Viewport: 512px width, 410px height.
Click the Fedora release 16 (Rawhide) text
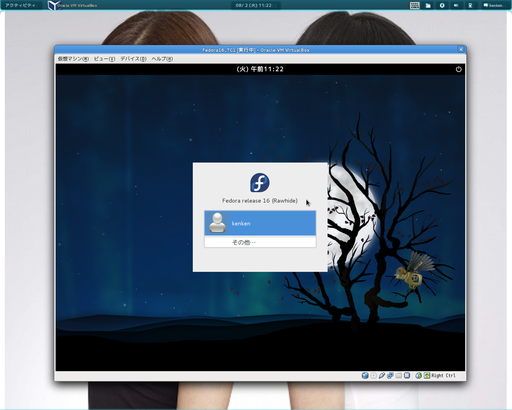pyautogui.click(x=260, y=201)
